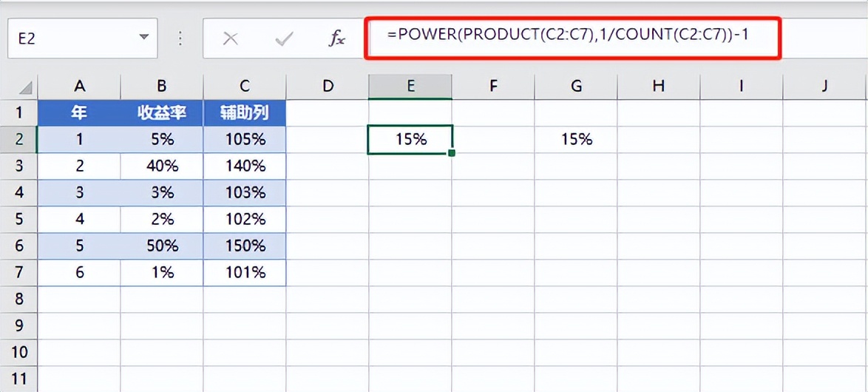Select column C header
Viewport: 868px width, 392px height.
click(245, 86)
